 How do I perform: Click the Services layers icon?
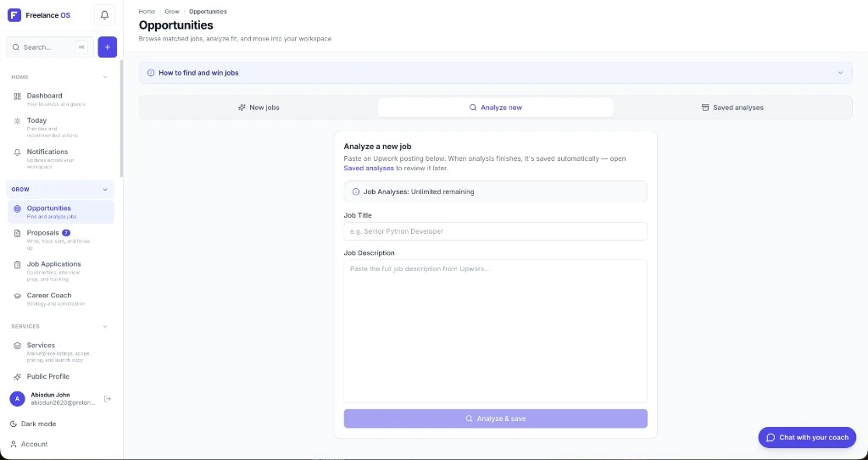click(x=17, y=346)
